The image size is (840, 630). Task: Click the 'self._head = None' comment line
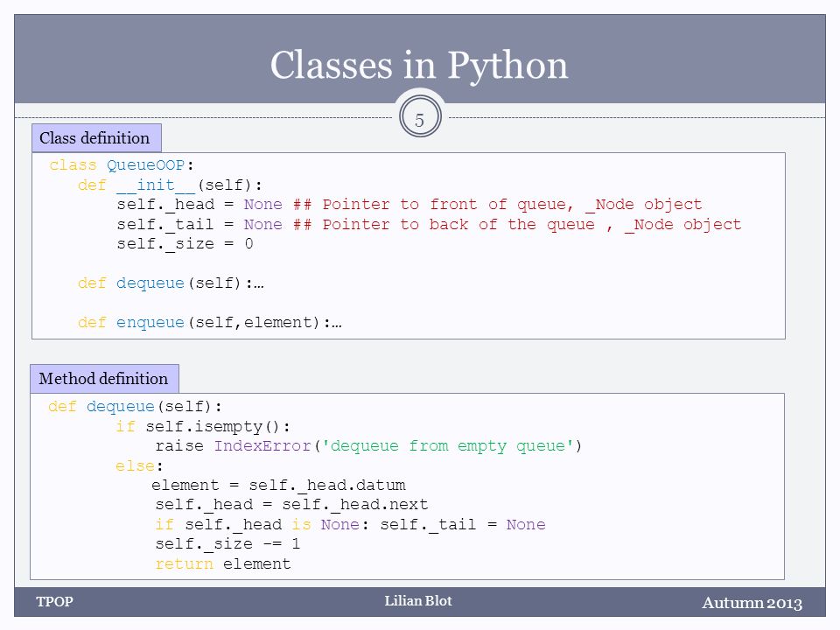pyautogui.click(x=409, y=205)
